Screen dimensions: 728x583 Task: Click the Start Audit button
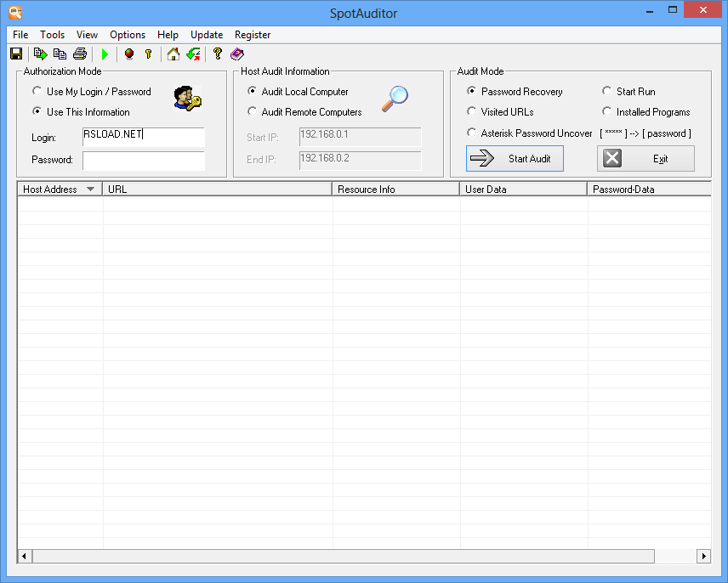pos(515,159)
